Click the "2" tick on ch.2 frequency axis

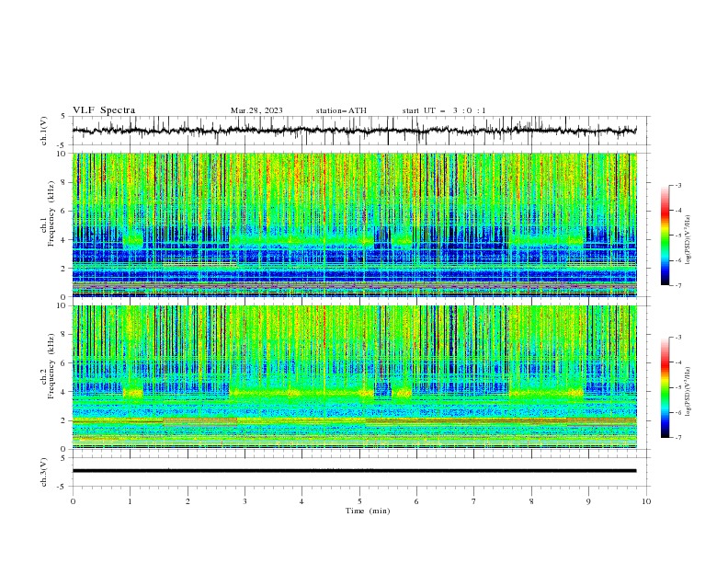[x=63, y=420]
